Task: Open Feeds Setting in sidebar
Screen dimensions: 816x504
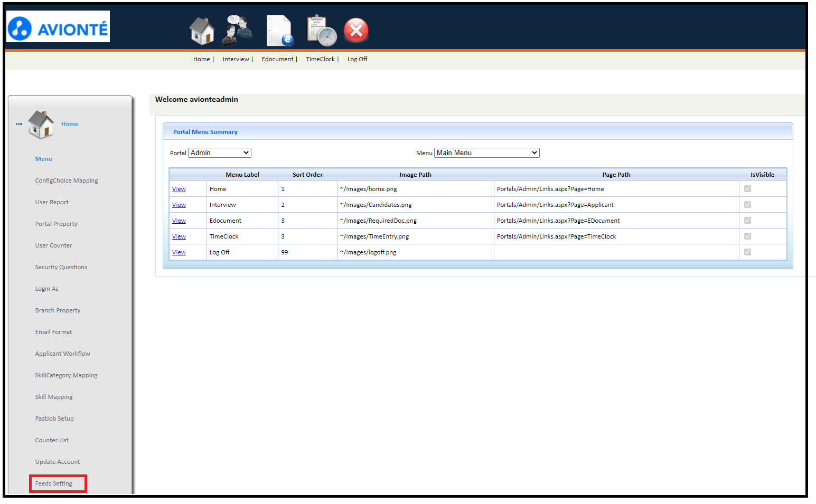Action: coord(54,483)
